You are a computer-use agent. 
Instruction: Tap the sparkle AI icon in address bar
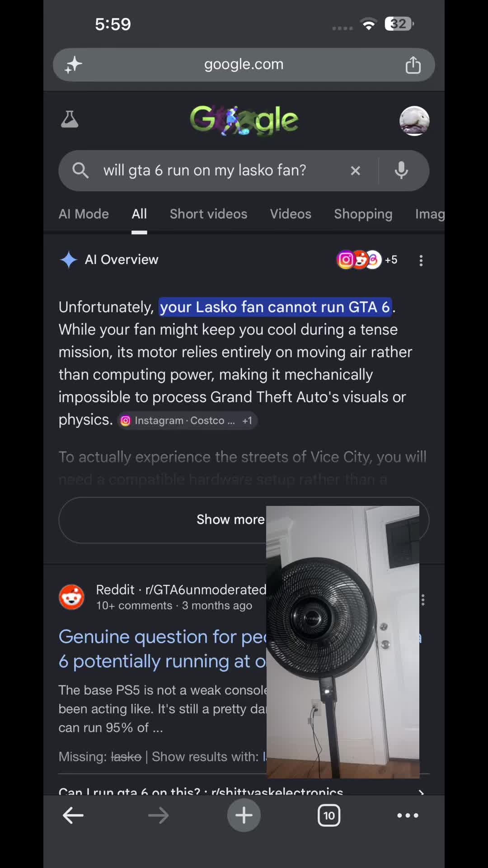[x=73, y=65]
